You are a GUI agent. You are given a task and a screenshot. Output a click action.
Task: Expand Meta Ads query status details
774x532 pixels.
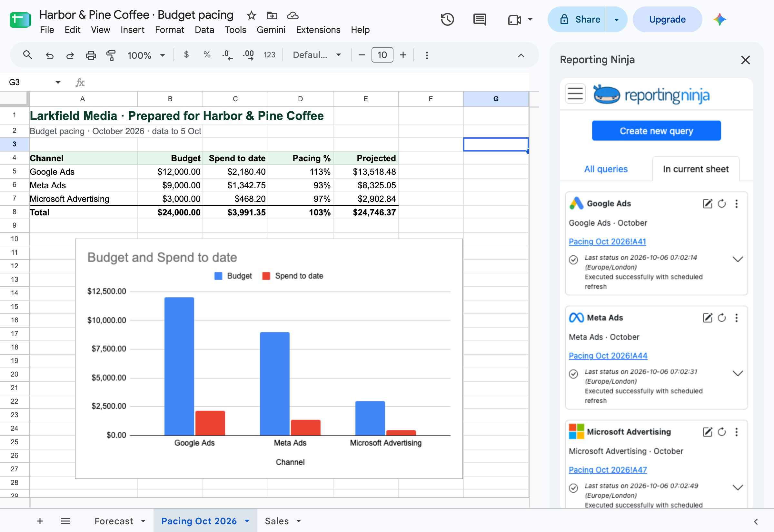tap(738, 373)
